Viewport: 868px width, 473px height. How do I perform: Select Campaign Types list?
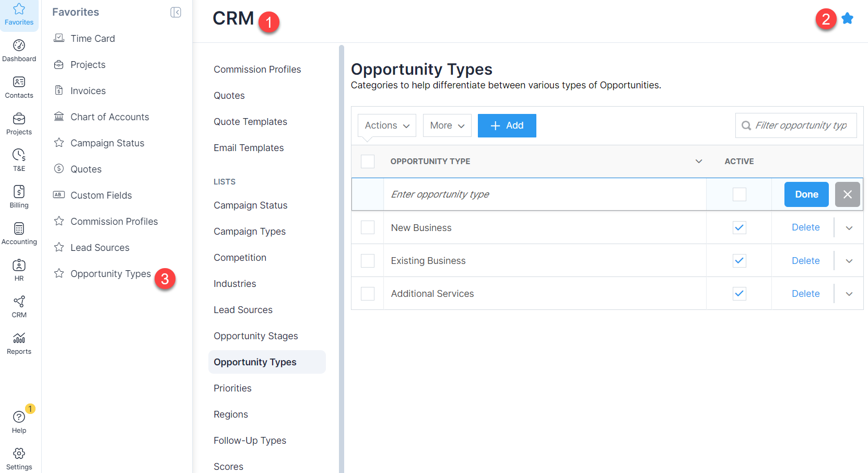[250, 232]
